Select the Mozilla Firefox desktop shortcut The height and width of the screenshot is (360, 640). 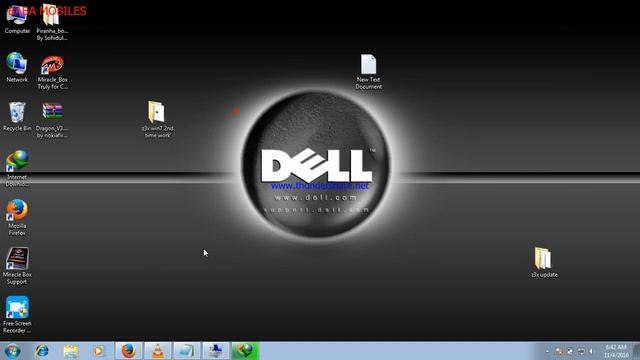(17, 217)
